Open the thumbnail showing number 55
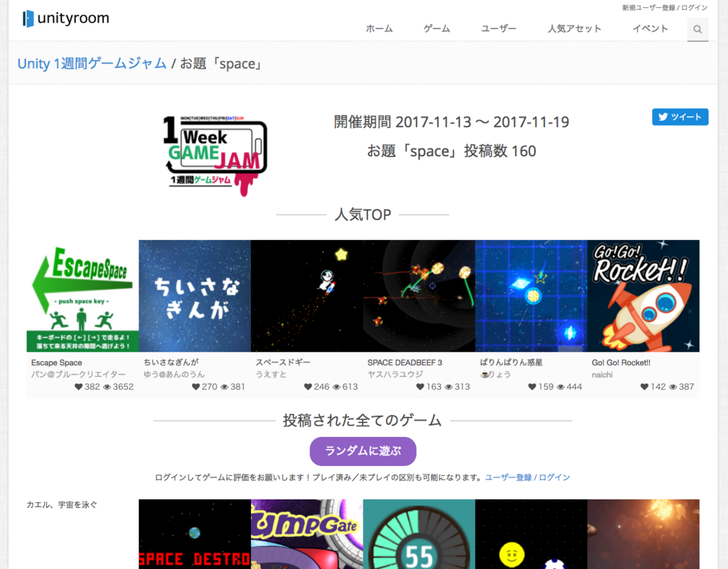The width and height of the screenshot is (728, 569). tap(419, 534)
